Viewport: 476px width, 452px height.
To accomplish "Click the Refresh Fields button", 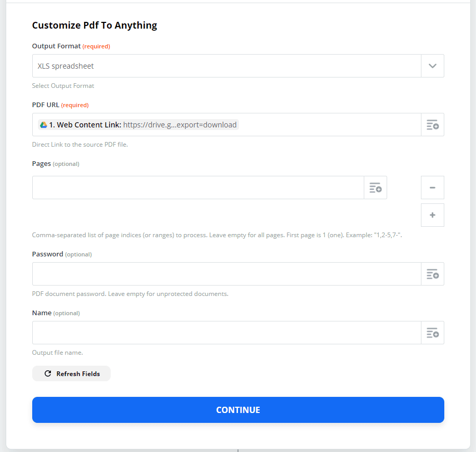I will (x=71, y=373).
